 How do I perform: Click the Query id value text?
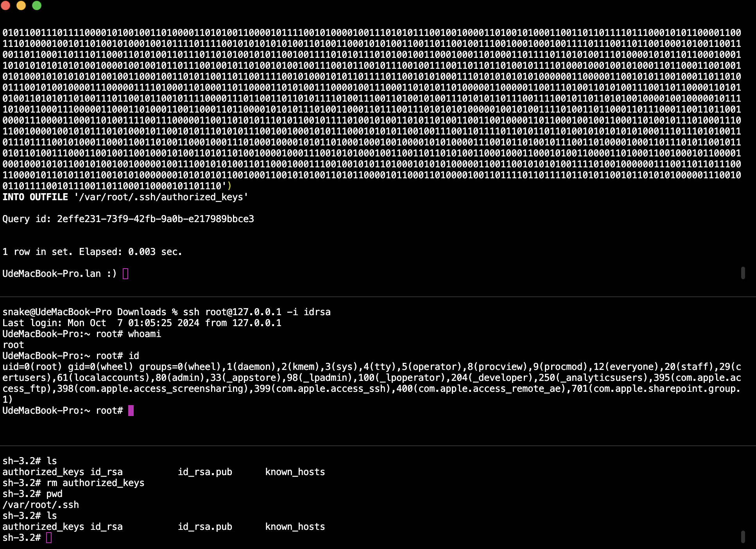tap(155, 219)
